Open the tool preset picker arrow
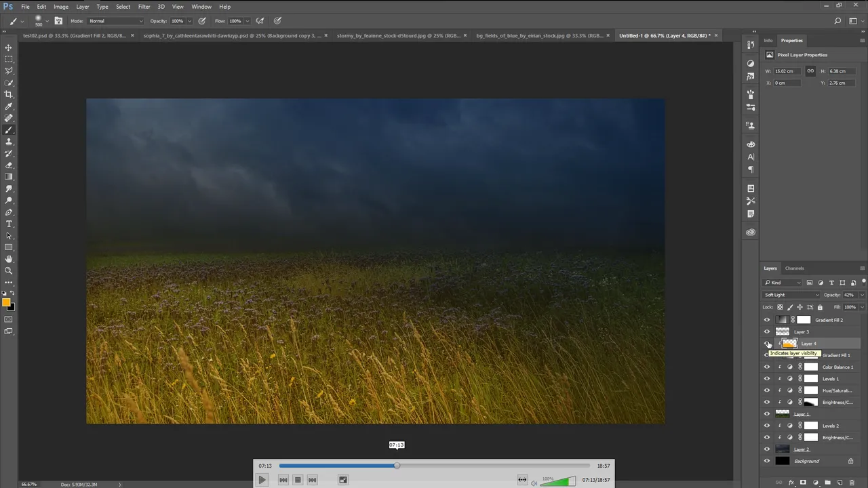This screenshot has height=488, width=868. pos(22,21)
